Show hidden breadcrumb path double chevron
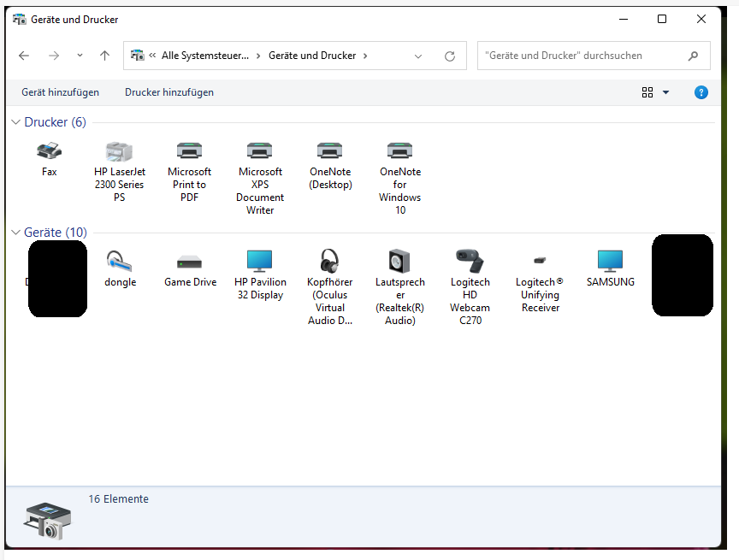Screen dimensions: 739x560 point(152,56)
